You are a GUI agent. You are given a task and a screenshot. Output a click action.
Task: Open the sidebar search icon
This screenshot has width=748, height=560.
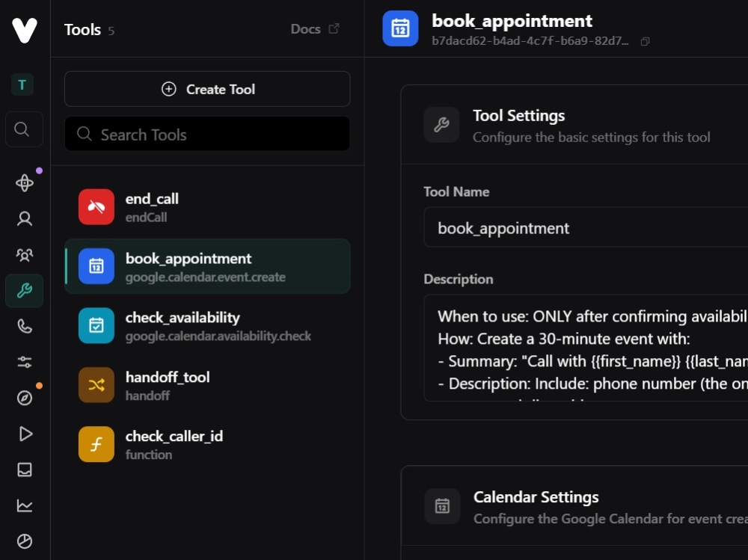(22, 129)
